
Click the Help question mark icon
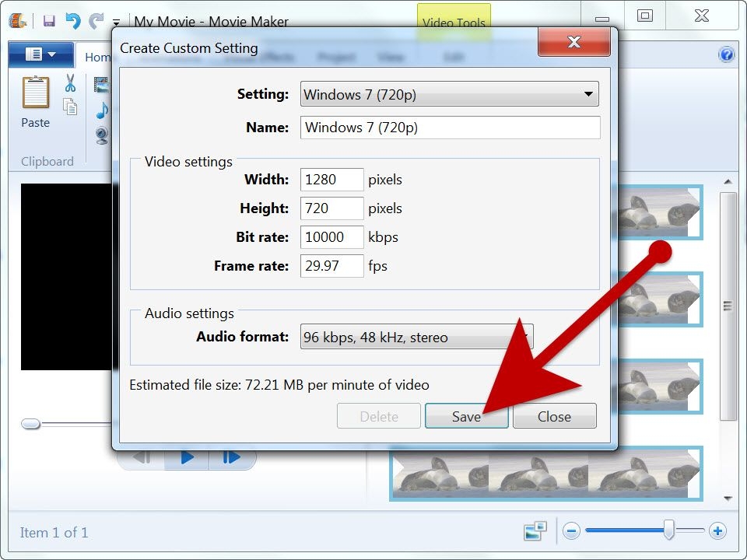point(727,54)
